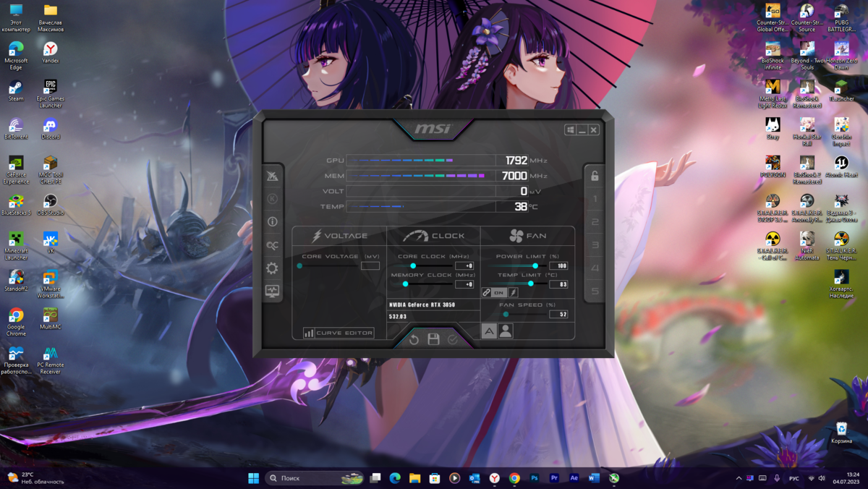Open the Discord desktop shortcut

(x=50, y=128)
